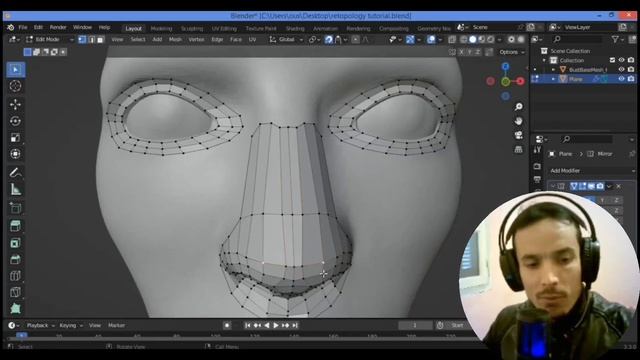Viewport: 640px width, 360px height.
Task: Collapse the Mirror modifier panel
Action: [552, 186]
